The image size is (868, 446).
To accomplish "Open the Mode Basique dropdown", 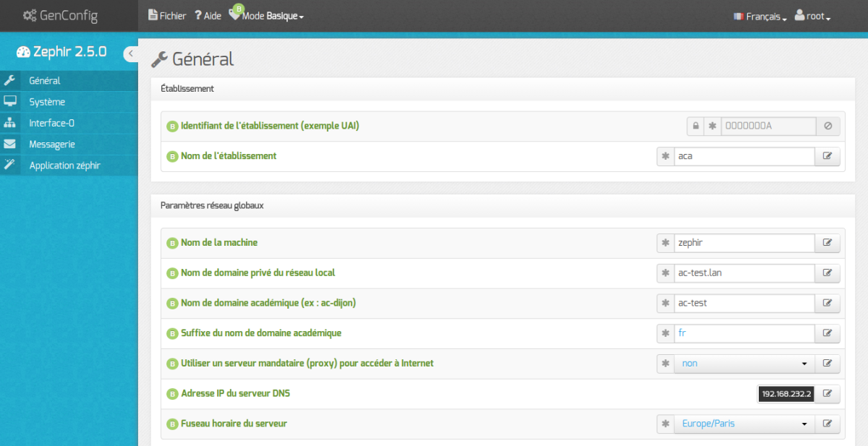I will pyautogui.click(x=272, y=15).
